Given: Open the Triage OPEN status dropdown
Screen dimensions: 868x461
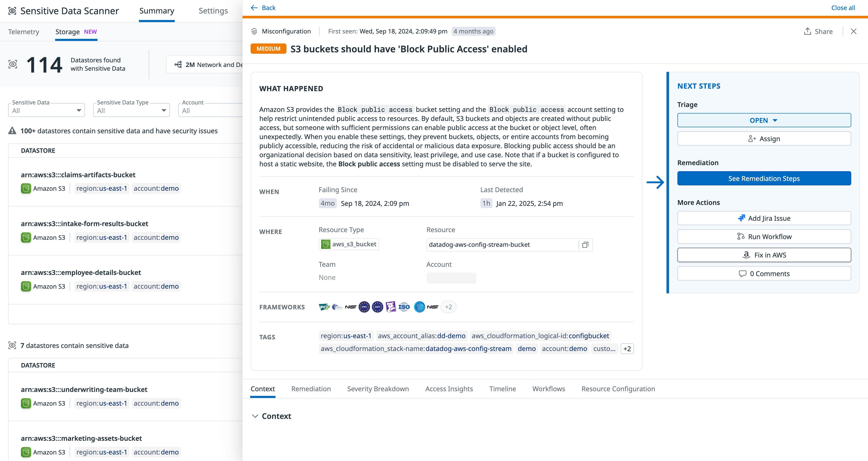Looking at the screenshot, I should coord(764,120).
